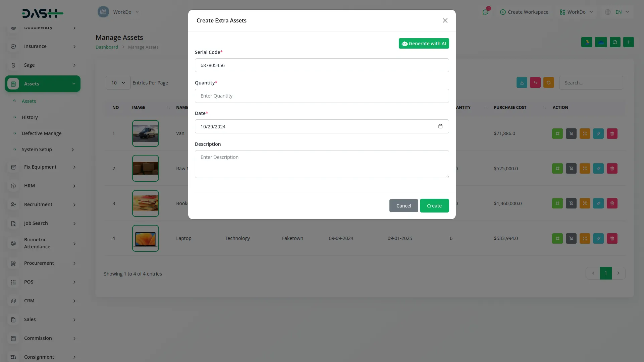Click the duplicate document icon near the plus button
644x362 pixels.
(x=615, y=42)
